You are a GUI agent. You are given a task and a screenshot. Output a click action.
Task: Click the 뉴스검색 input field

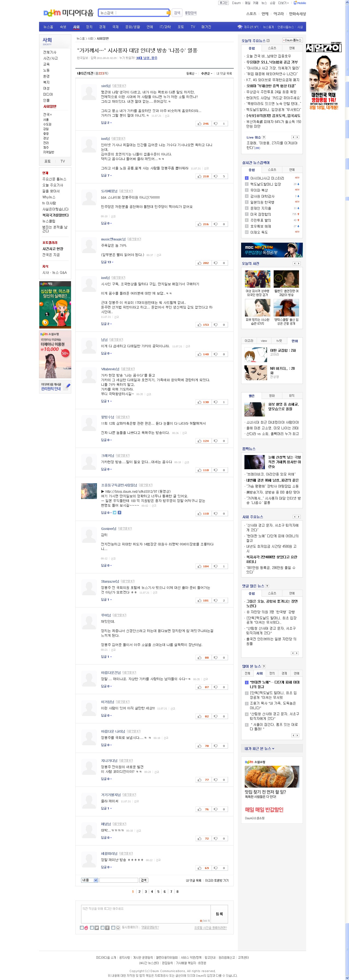point(134,13)
